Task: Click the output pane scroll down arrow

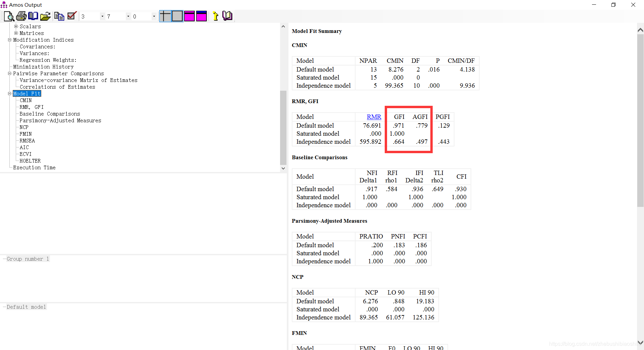Action: click(x=640, y=343)
